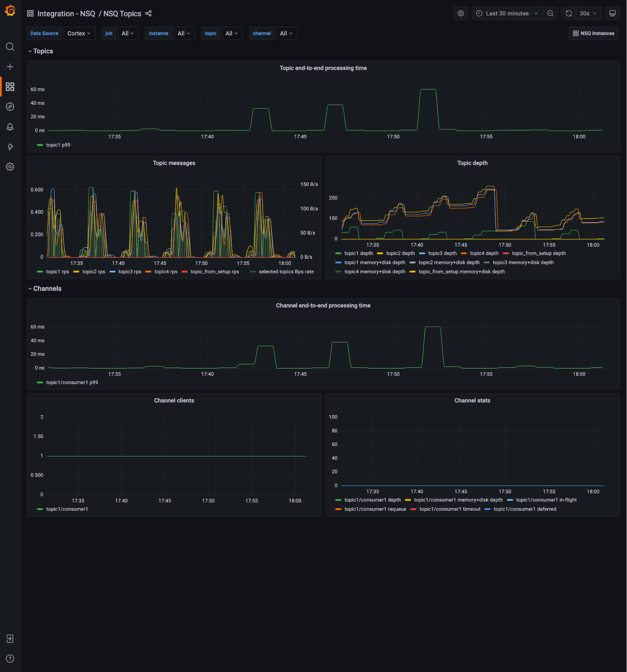Viewport: 627px width, 672px height.
Task: Open the topic variable All selector
Action: (x=232, y=33)
